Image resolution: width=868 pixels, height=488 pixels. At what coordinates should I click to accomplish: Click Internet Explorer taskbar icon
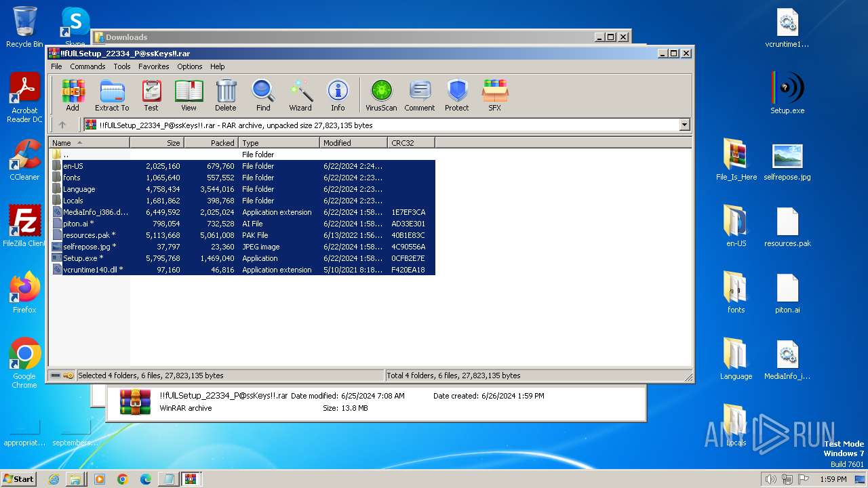54,479
